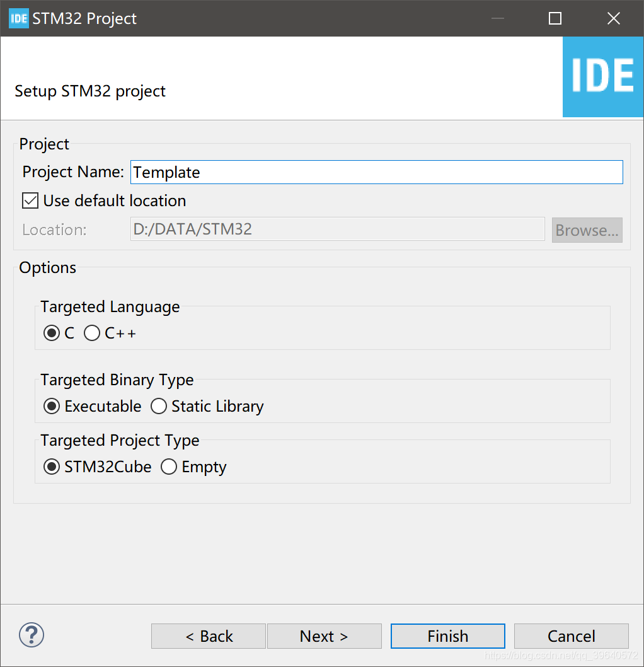Select the C++ language radio button
Image resolution: width=644 pixels, height=667 pixels.
click(x=92, y=333)
